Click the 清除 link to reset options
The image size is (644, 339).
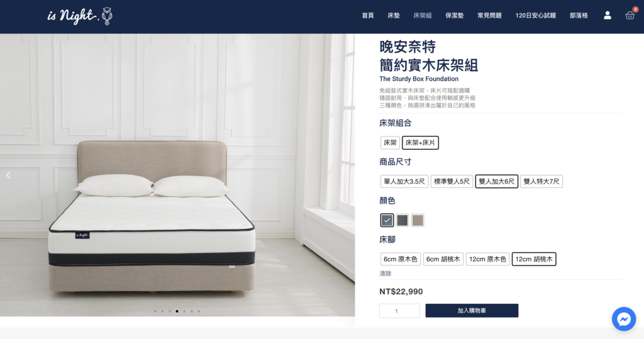[386, 274]
